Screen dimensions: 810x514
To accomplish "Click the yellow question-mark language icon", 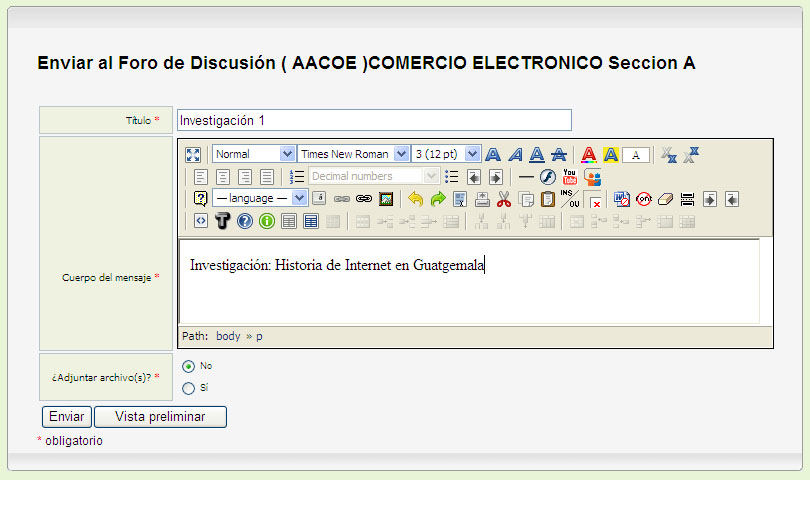I will [x=200, y=199].
